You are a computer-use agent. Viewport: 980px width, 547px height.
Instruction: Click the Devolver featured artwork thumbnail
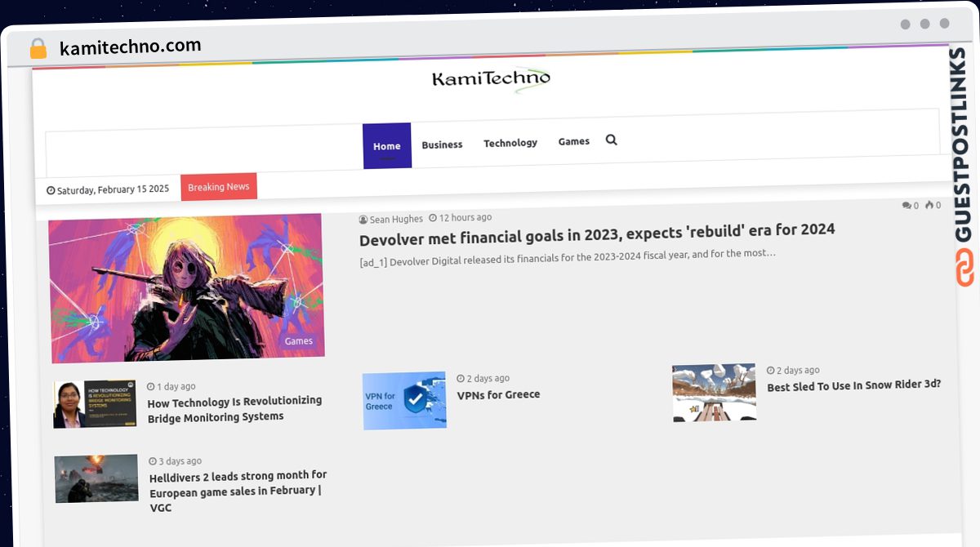(186, 288)
